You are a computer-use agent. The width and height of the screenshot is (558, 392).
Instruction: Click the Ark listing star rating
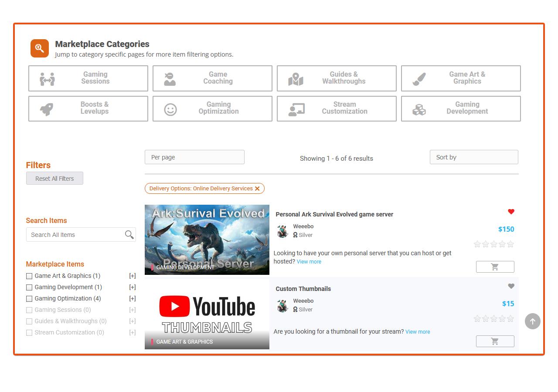pos(494,244)
